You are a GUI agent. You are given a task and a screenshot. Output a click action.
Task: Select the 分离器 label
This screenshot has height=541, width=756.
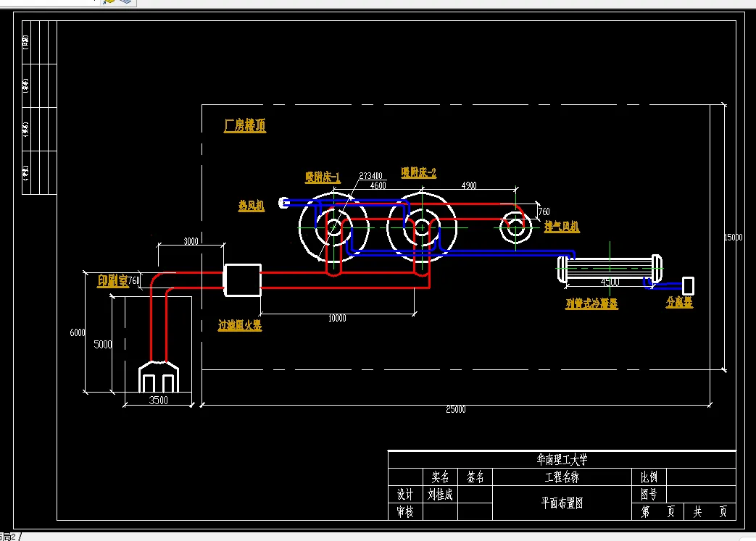679,302
